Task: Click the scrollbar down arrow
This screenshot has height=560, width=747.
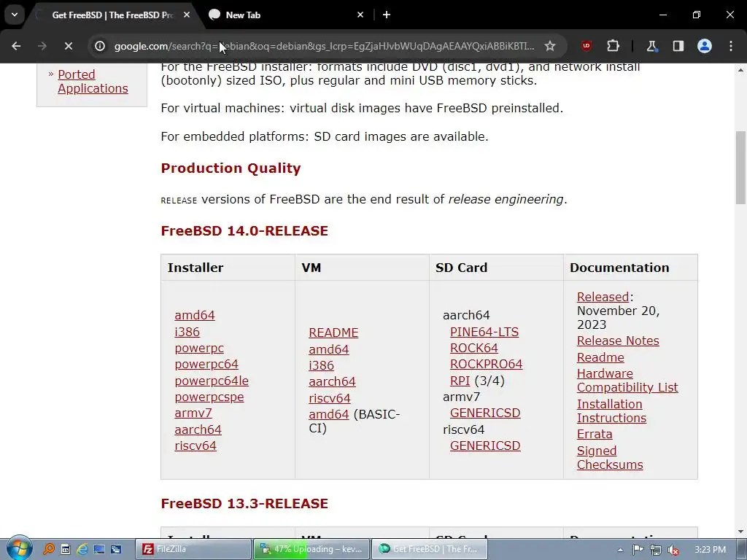Action: [740, 532]
